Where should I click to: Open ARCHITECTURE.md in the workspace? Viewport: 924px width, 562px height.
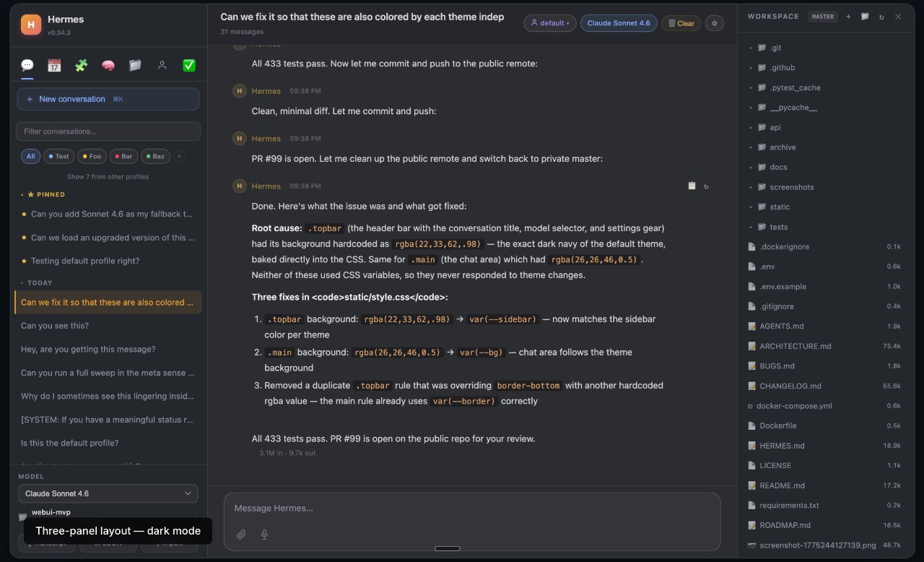click(x=824, y=346)
